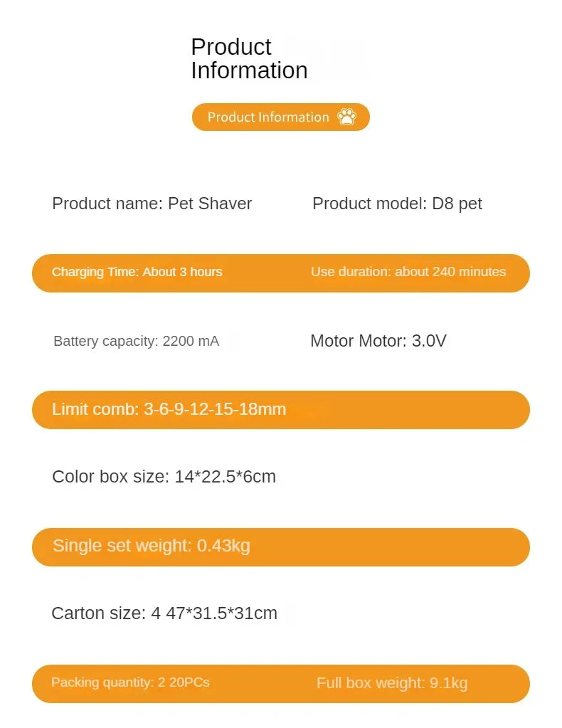Select the "3.0V" motor voltage value

pyautogui.click(x=429, y=341)
